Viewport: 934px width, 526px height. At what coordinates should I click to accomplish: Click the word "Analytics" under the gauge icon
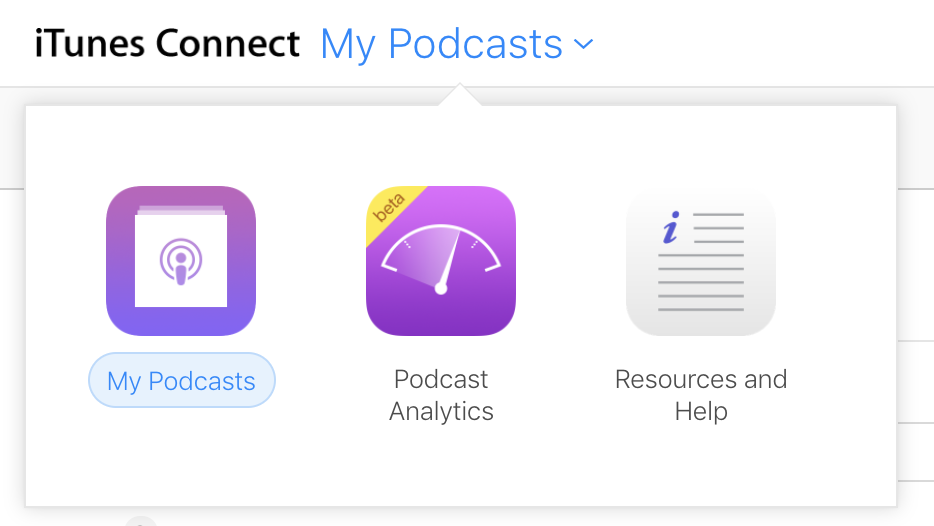point(441,411)
